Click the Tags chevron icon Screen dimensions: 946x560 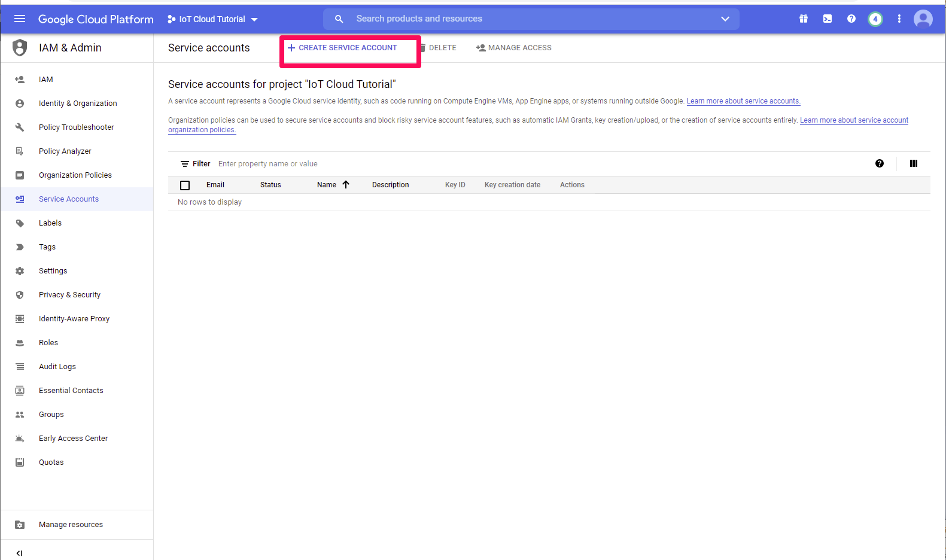pyautogui.click(x=20, y=247)
